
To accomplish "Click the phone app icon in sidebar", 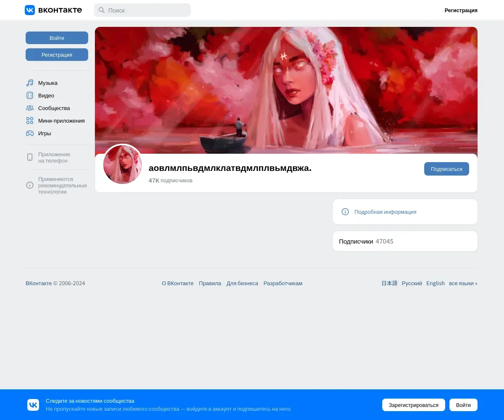I will click(30, 157).
